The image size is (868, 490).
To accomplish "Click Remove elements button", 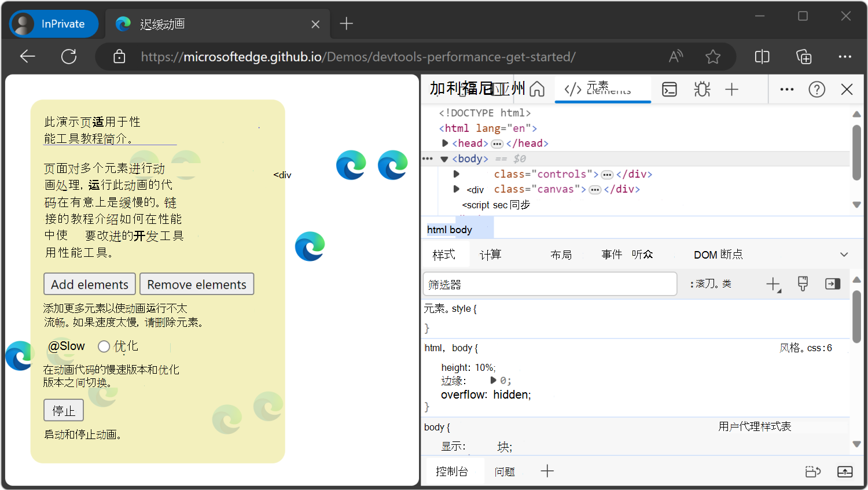I will coord(197,284).
